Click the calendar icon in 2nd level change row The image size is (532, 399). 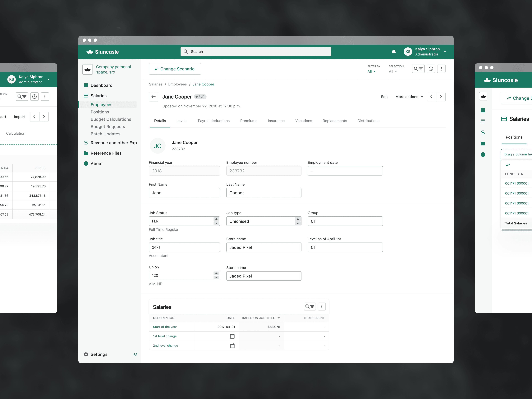coord(232,346)
